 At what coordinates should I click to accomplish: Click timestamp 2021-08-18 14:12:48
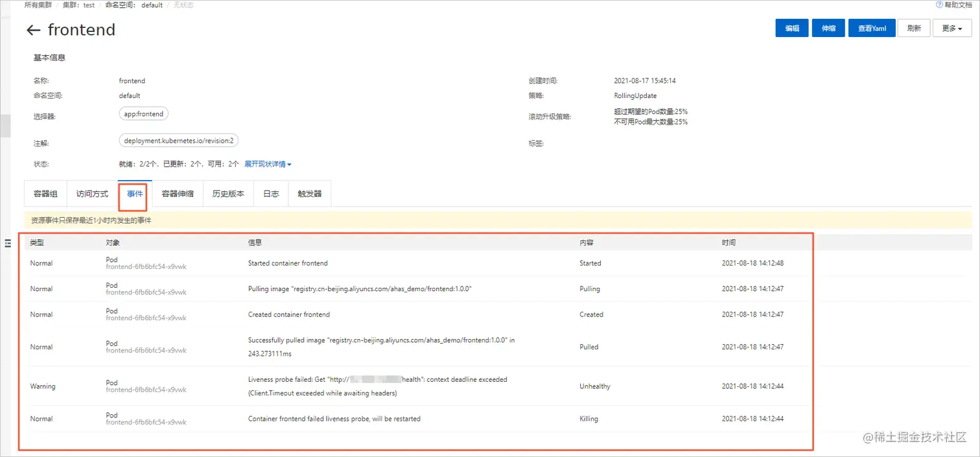click(752, 263)
